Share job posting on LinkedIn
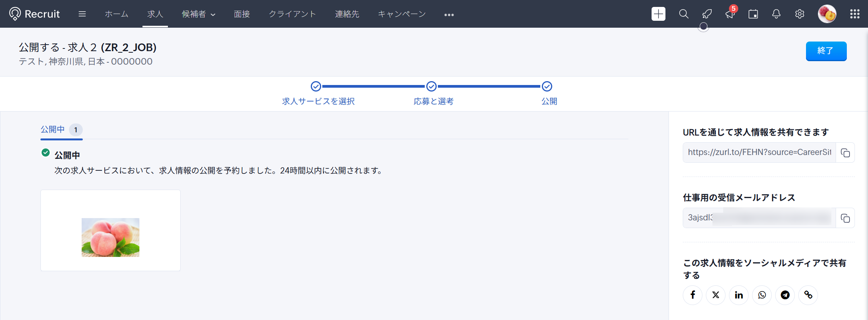The height and width of the screenshot is (320, 868). click(x=739, y=295)
